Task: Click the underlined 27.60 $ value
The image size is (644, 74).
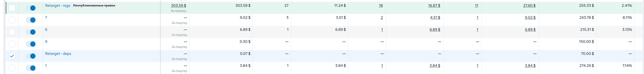Action: point(530,6)
